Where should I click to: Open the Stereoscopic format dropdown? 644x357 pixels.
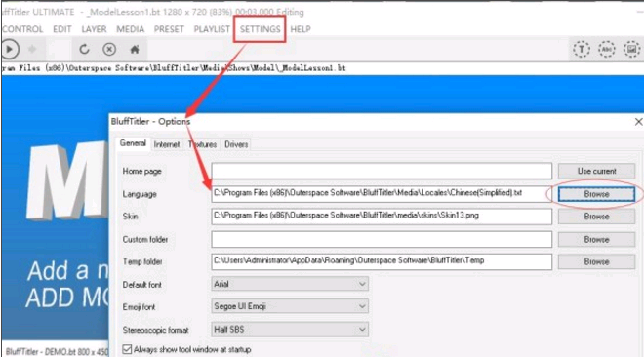coord(290,329)
